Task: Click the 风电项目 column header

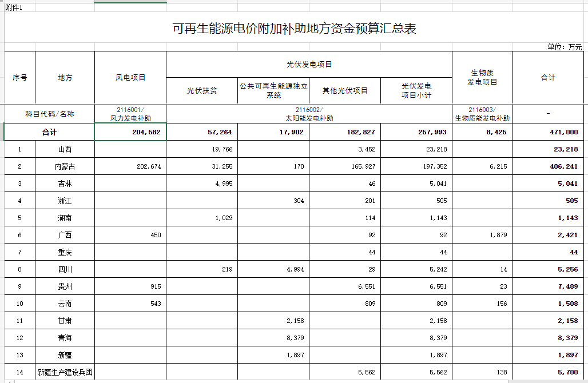Action: pyautogui.click(x=130, y=77)
